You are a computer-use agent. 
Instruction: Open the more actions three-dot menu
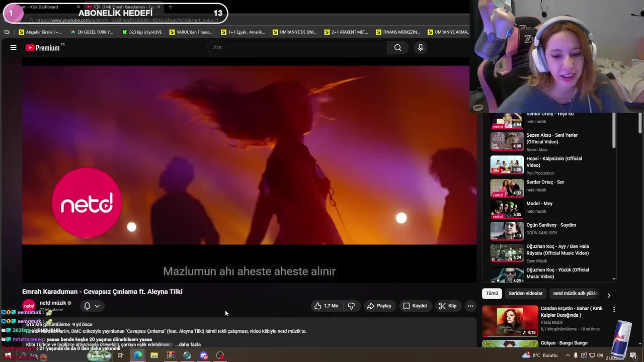coord(470,306)
